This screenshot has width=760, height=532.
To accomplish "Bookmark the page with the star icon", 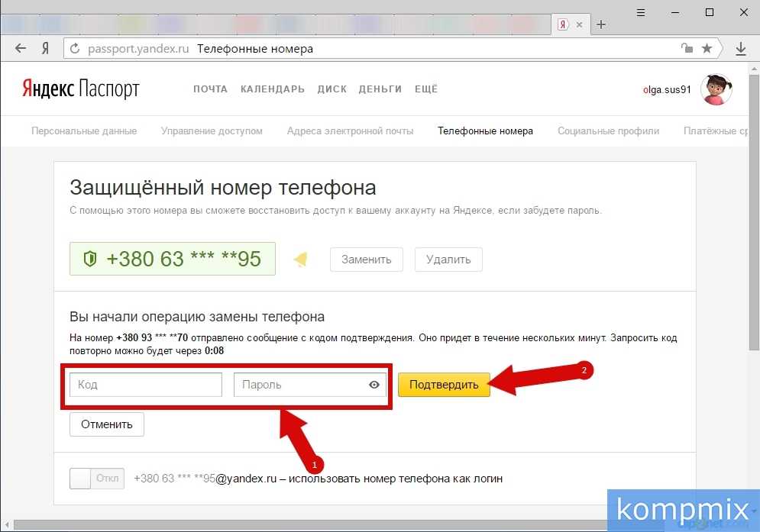I will 707,48.
